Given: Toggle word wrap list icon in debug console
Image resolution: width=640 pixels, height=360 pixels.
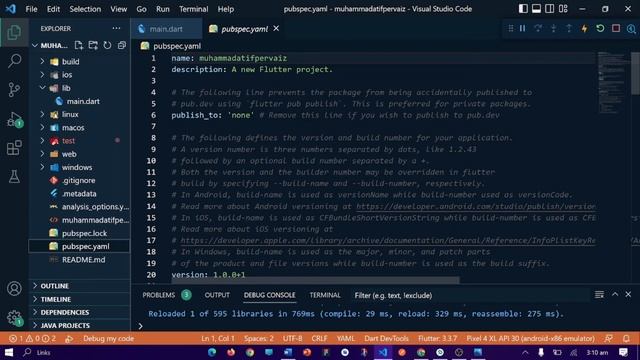Looking at the screenshot, I should point(599,295).
